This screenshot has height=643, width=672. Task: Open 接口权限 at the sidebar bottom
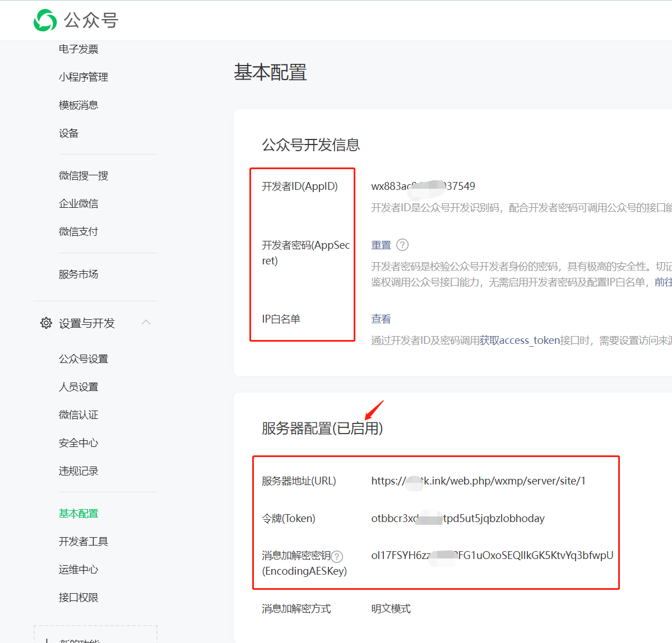point(78,597)
